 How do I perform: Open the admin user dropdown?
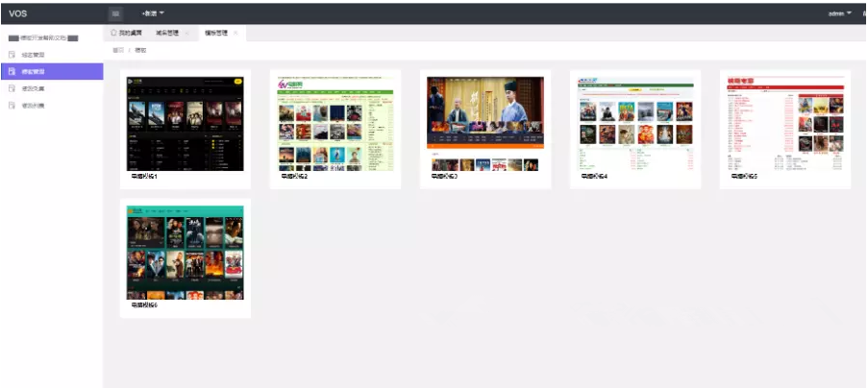coord(840,13)
